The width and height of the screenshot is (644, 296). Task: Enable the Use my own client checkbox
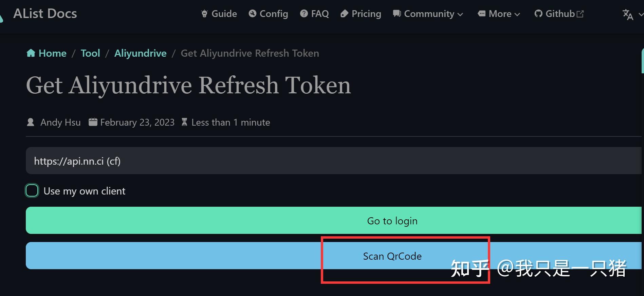32,191
